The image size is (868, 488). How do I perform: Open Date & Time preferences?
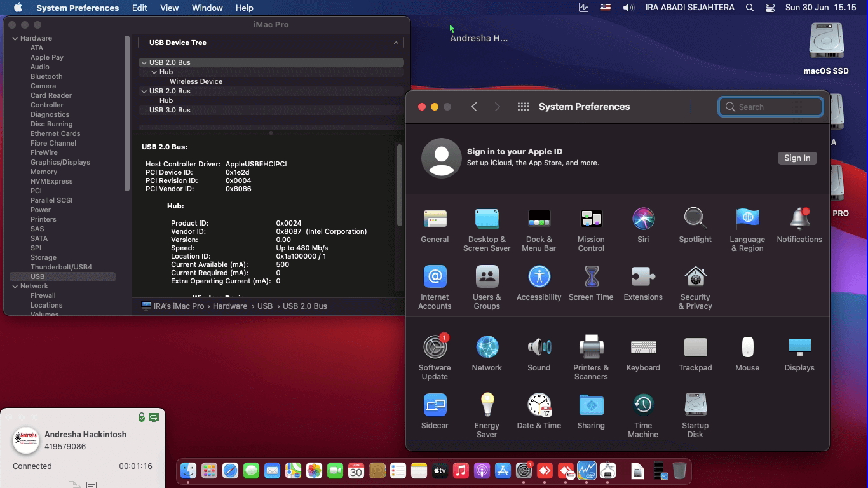point(539,412)
